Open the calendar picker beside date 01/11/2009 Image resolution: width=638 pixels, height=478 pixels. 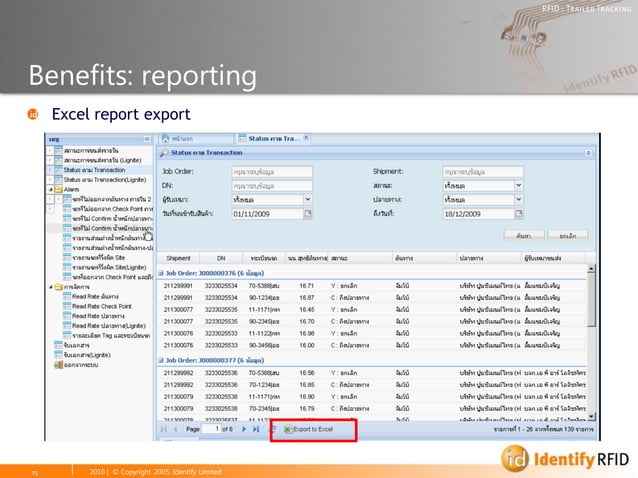(x=308, y=213)
